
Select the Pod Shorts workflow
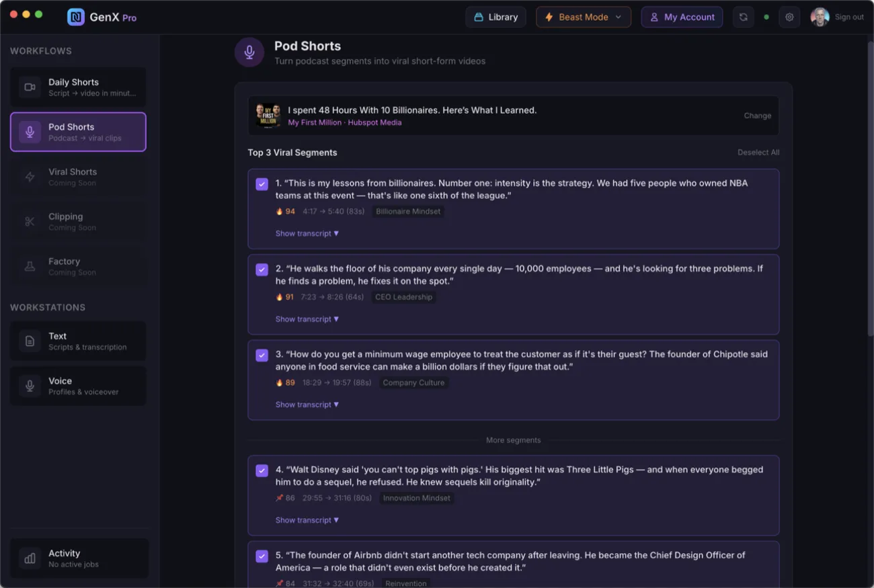coord(78,132)
